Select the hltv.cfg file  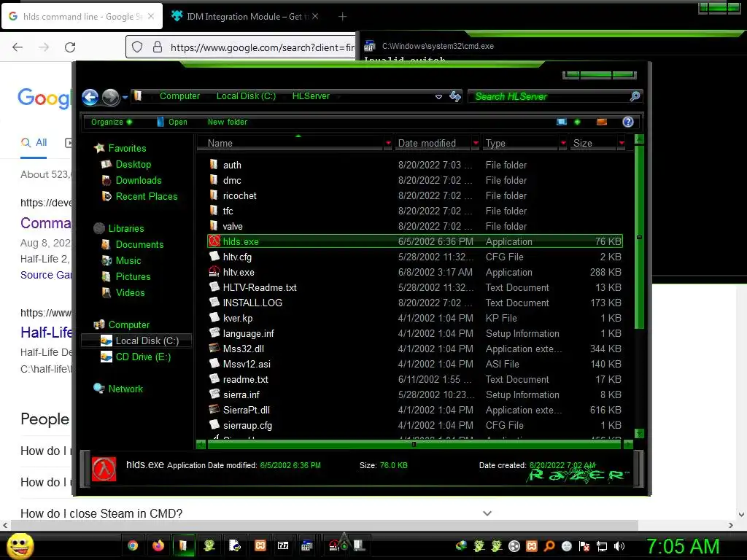[237, 257]
